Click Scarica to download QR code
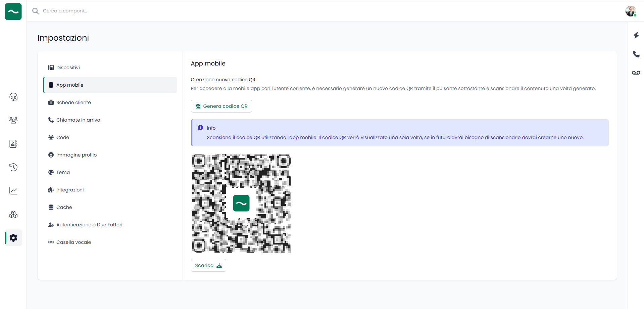Viewport: 644px width, 309px height. tap(208, 265)
